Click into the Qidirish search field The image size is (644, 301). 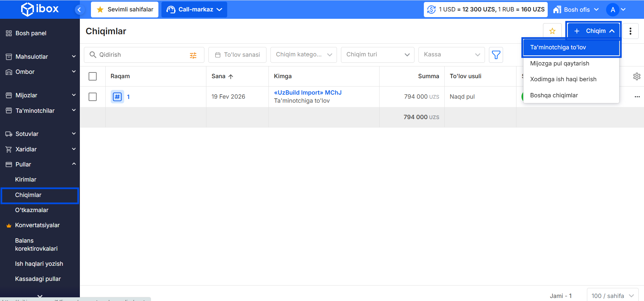(x=141, y=55)
